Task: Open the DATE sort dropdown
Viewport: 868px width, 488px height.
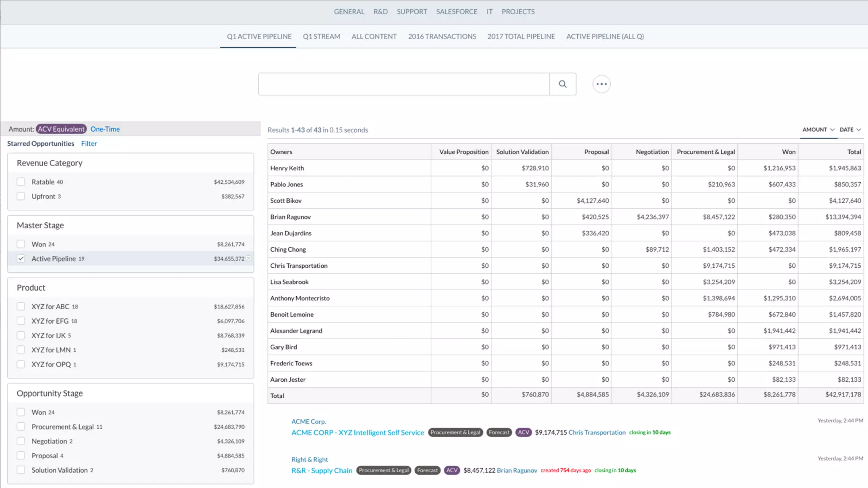Action: [850, 130]
